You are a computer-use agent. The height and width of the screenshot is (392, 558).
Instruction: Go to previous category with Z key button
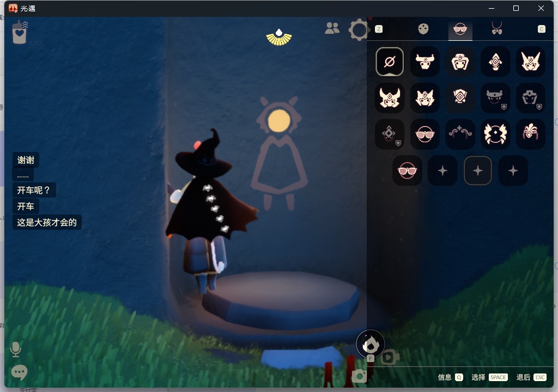coord(379,29)
